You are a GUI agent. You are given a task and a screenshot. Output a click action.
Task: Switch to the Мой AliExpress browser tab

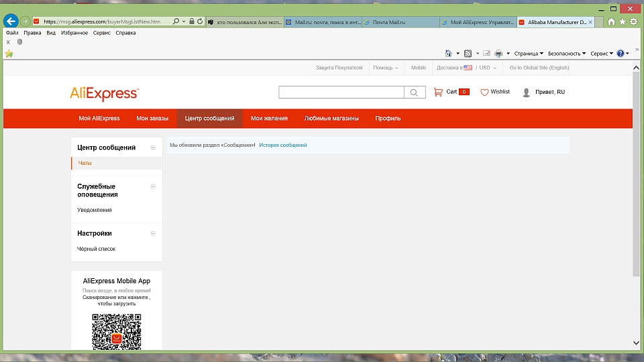tap(478, 22)
